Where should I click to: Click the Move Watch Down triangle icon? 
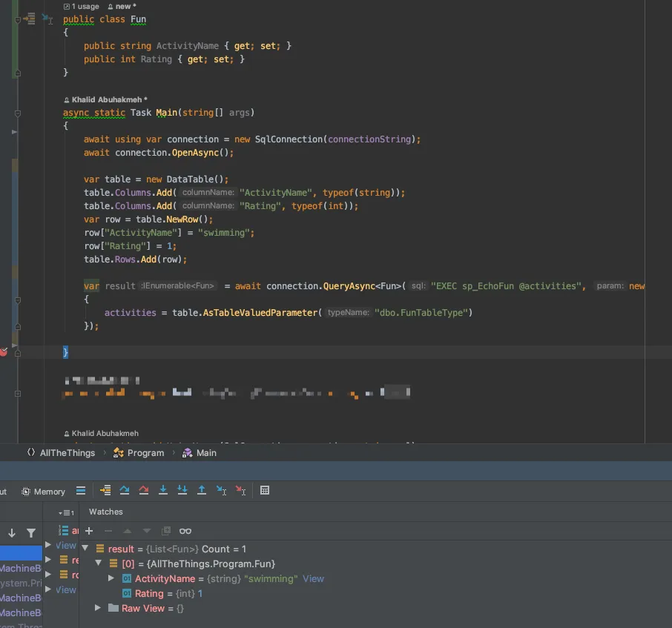147,531
